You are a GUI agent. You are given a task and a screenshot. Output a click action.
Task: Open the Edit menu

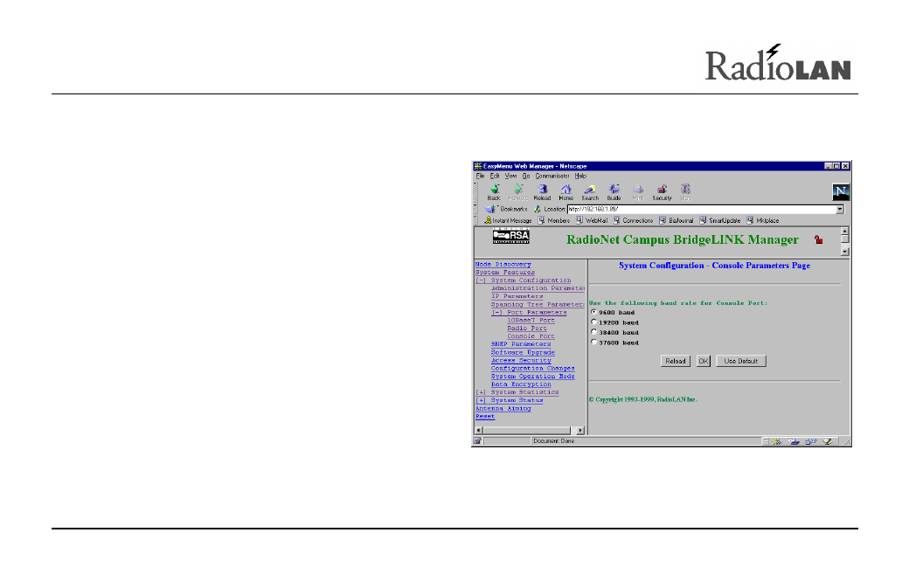495,176
